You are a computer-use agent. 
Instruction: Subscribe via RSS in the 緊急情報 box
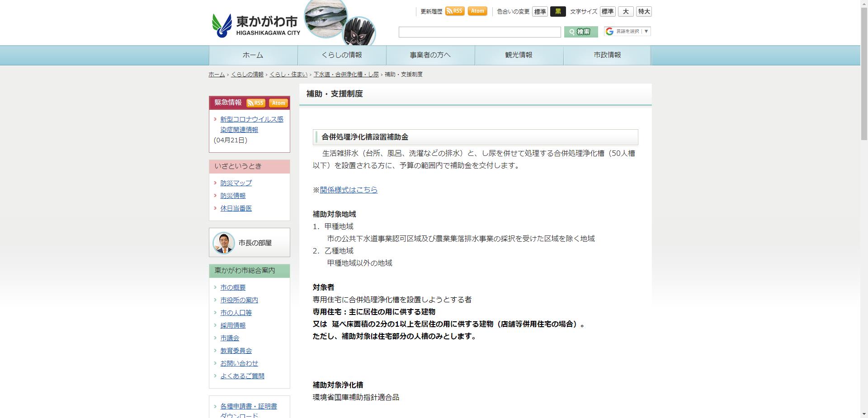tap(255, 103)
